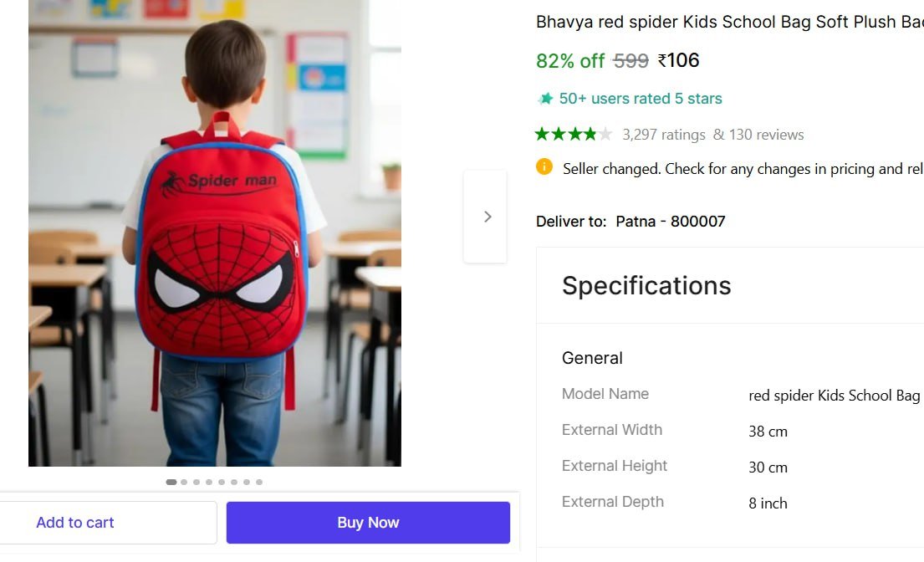Select the second carousel indicator dot
Viewport: 924px width, 562px height.
(184, 482)
